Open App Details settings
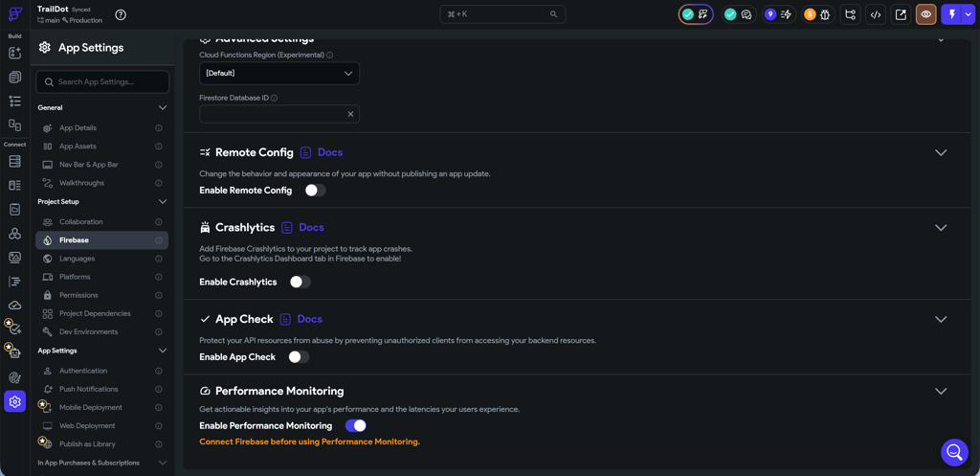 click(101, 127)
